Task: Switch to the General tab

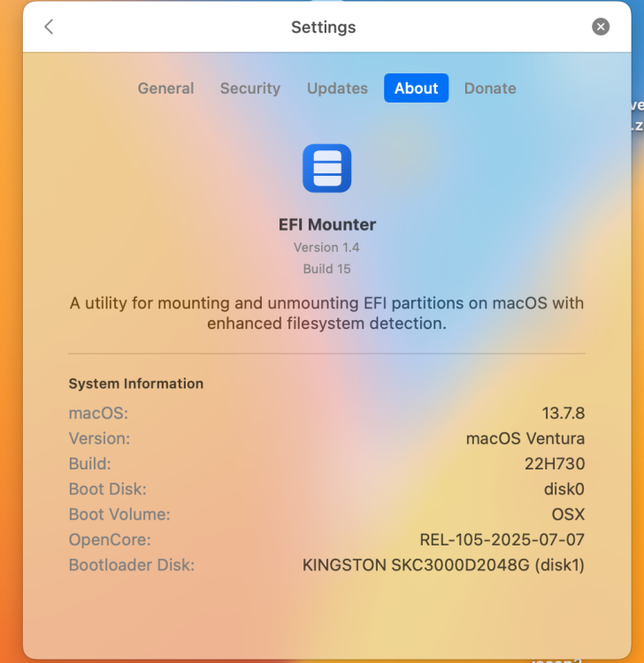Action: coord(165,88)
